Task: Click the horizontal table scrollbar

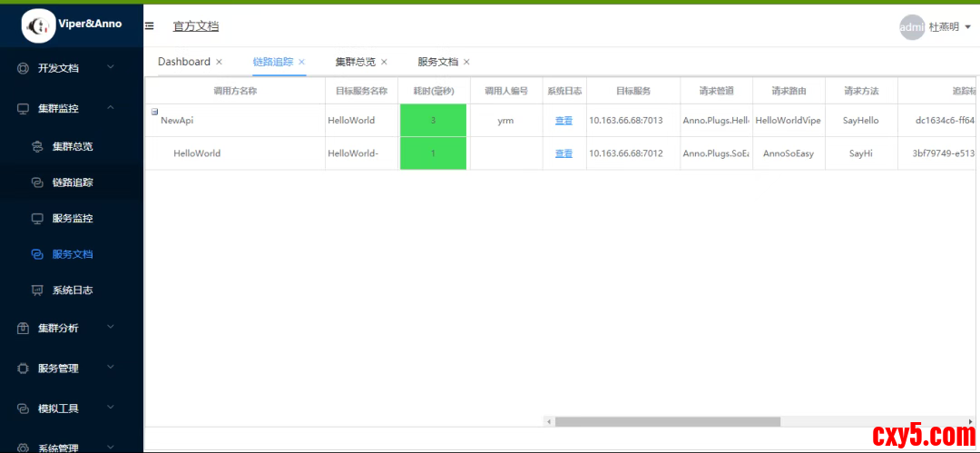Action: (x=667, y=421)
